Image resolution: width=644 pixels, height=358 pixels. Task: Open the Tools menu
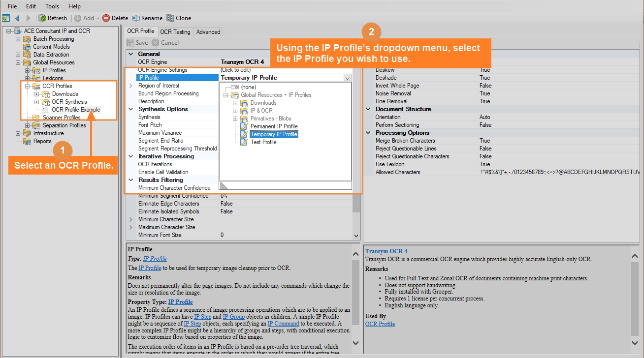(52, 6)
